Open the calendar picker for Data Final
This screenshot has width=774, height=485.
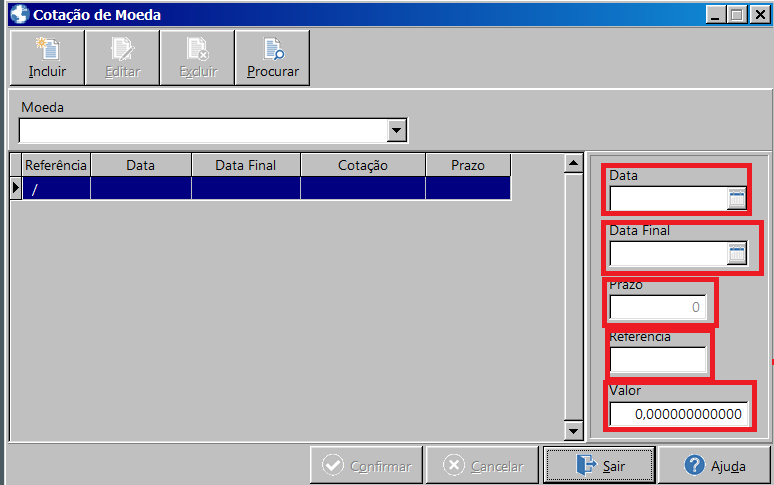click(737, 254)
